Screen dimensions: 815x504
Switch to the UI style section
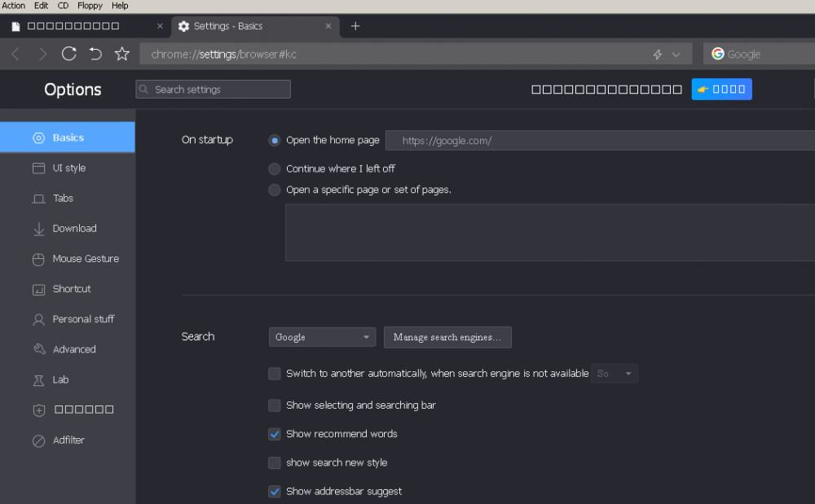[x=68, y=169]
